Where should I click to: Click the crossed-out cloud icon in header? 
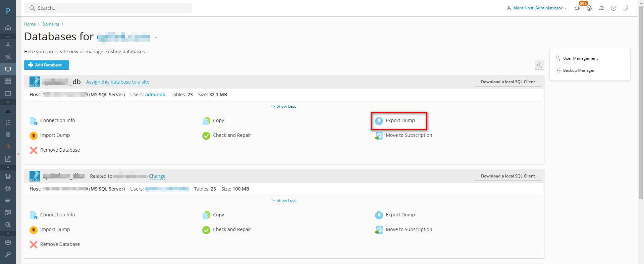coord(601,8)
